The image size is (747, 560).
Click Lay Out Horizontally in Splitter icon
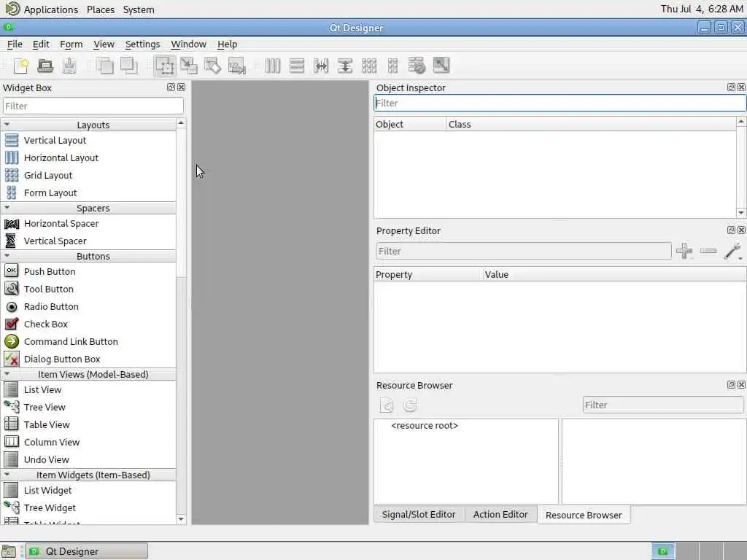coord(321,66)
